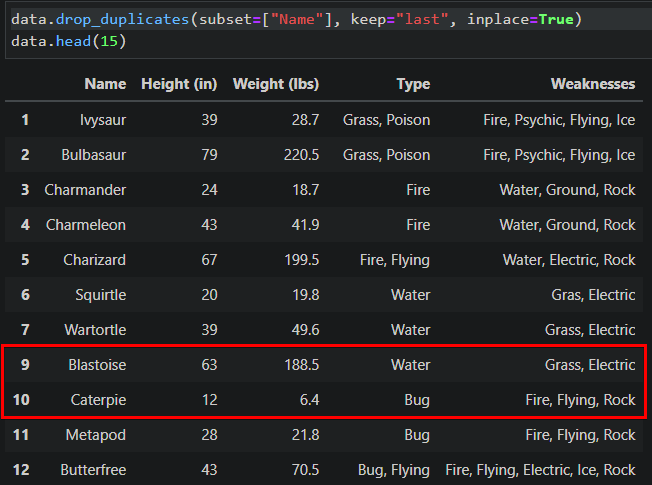Screen dimensions: 652x485
Task: Click Wartortle's weight value 49.6
Action: click(x=305, y=329)
